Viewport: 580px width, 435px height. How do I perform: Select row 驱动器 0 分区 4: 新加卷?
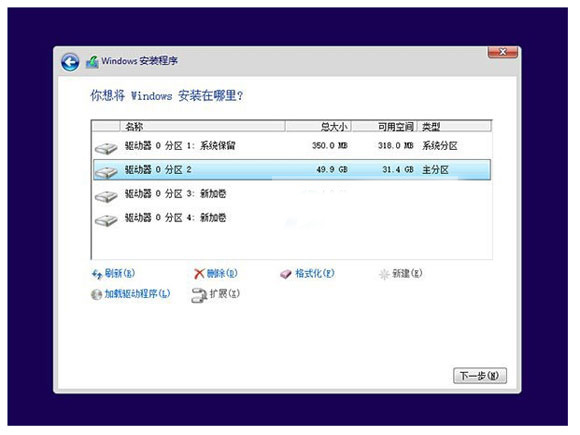click(292, 218)
